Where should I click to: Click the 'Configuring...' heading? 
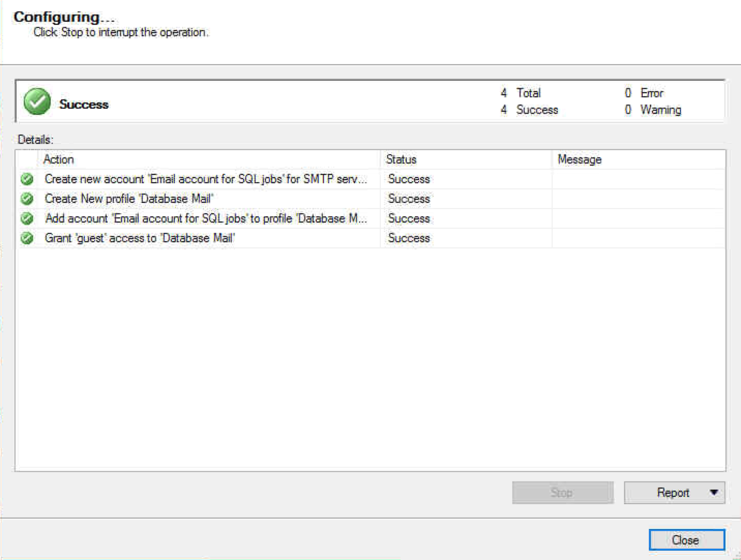(x=64, y=17)
